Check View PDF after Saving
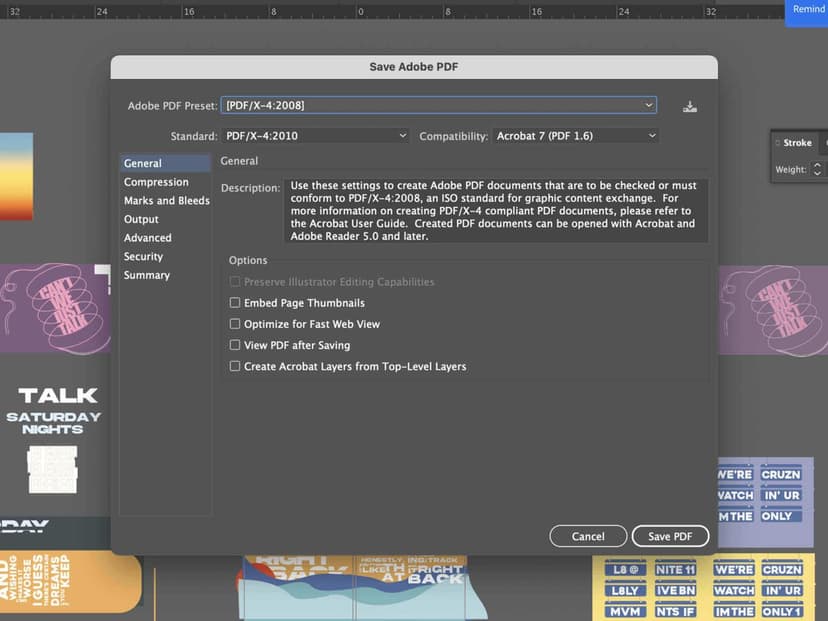Image resolution: width=828 pixels, height=621 pixels. [235, 345]
